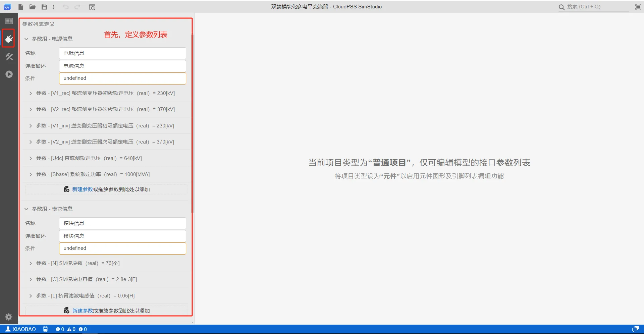This screenshot has width=644, height=334.
Task: Click new-parameter icon in 模块信息 group
Action: 66,311
